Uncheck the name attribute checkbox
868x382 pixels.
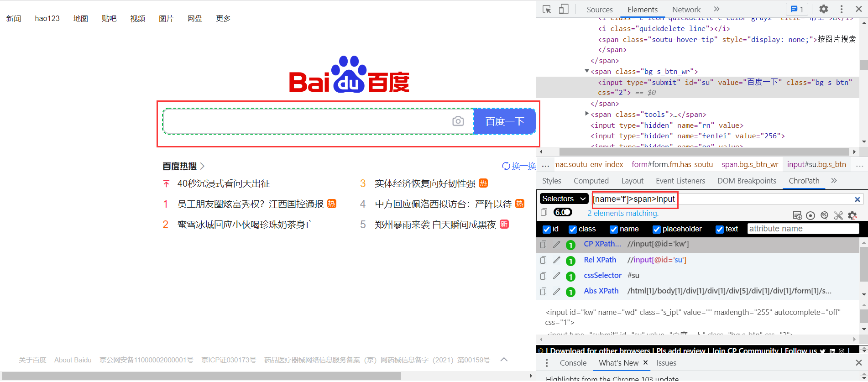point(614,229)
